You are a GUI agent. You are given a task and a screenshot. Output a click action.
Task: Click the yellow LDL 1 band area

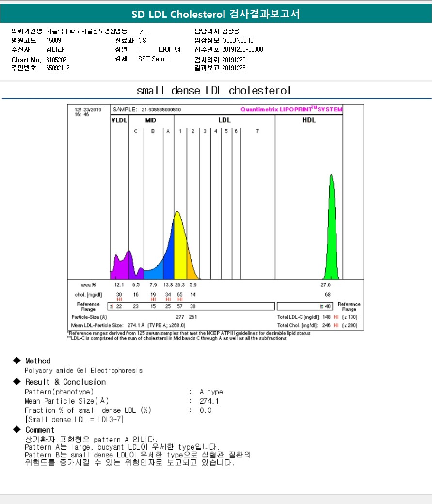click(180, 248)
